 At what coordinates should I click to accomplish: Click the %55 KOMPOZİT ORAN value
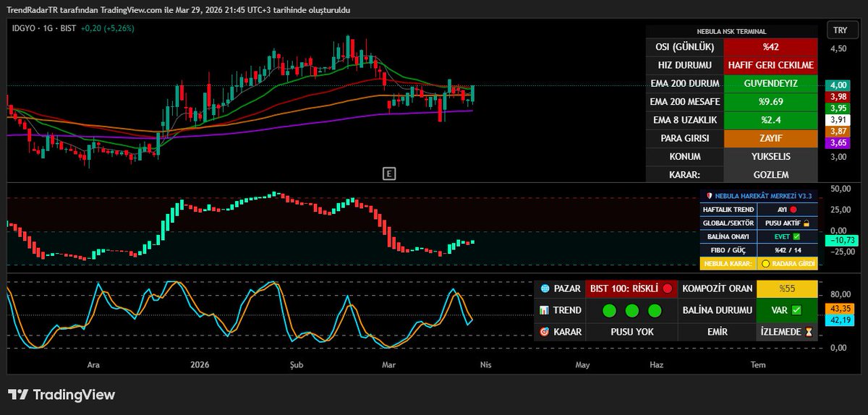(x=787, y=288)
